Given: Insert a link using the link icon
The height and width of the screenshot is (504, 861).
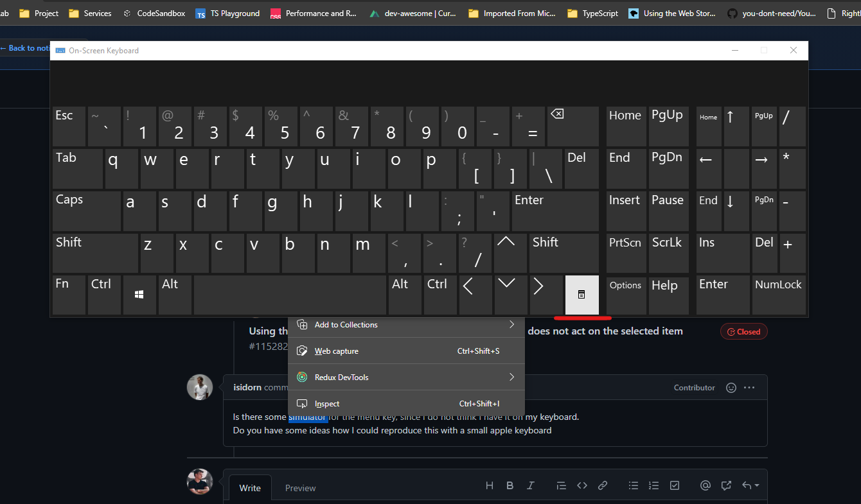Looking at the screenshot, I should point(602,485).
